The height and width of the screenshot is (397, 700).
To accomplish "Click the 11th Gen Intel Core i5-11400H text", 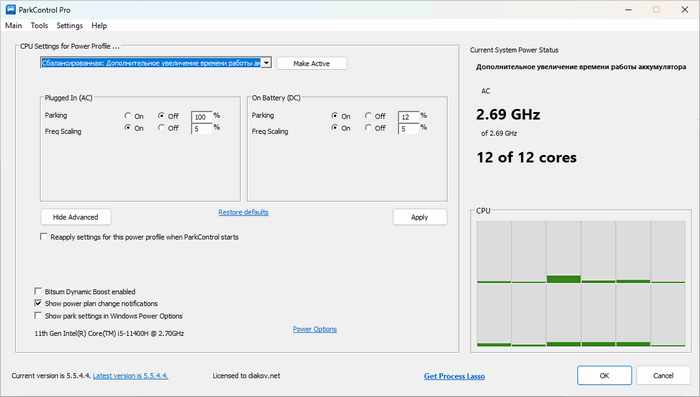I will tap(109, 333).
